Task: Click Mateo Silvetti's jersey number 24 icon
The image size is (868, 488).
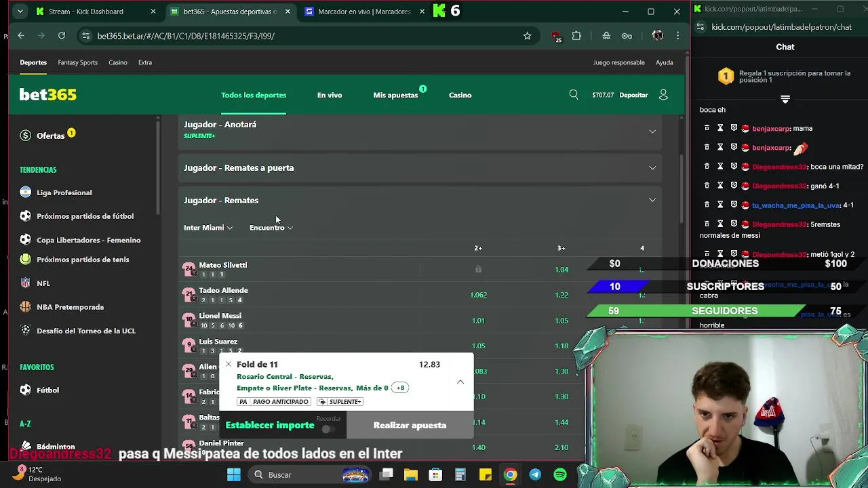Action: pos(189,270)
